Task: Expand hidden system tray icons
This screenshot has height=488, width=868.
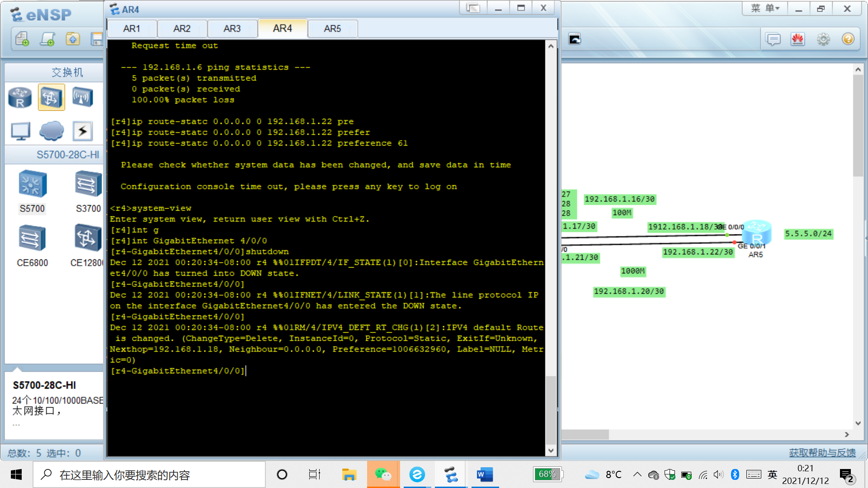Action: pos(637,474)
